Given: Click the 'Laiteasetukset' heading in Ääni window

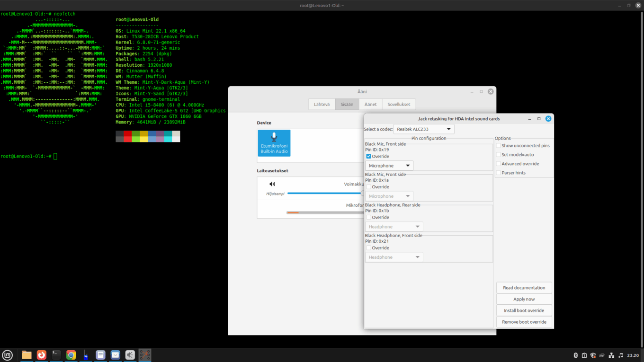Looking at the screenshot, I should click(273, 171).
